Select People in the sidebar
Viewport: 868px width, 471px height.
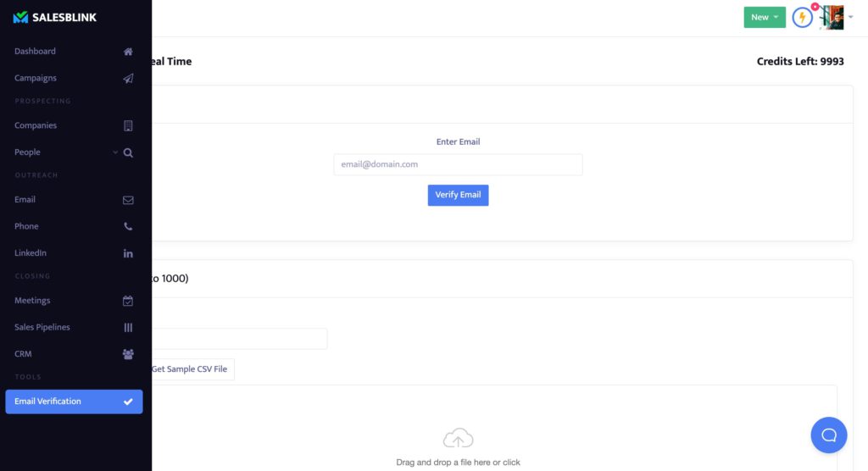point(75,152)
